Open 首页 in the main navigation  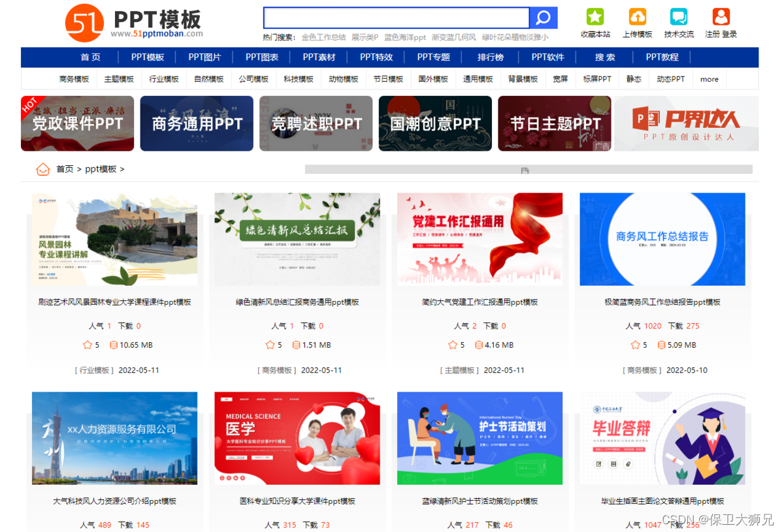tap(91, 57)
